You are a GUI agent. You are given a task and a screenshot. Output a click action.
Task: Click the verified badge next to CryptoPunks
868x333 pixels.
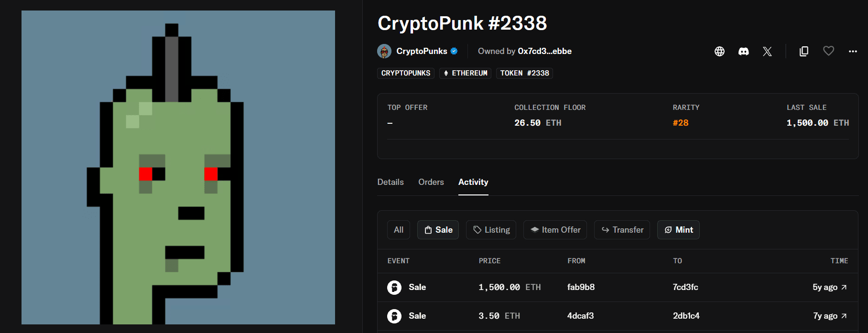point(454,51)
